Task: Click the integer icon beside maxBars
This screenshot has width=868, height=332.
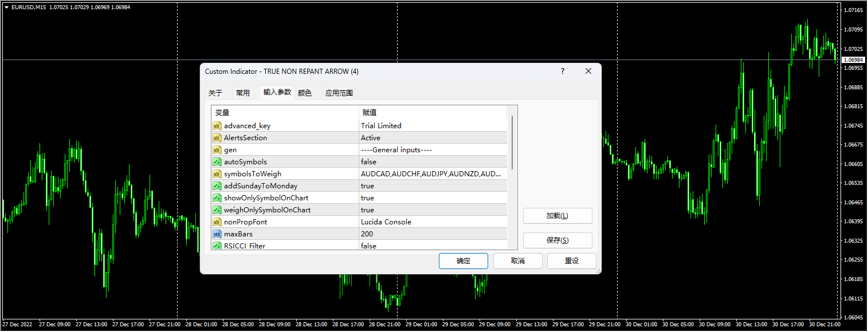Action: (x=217, y=234)
